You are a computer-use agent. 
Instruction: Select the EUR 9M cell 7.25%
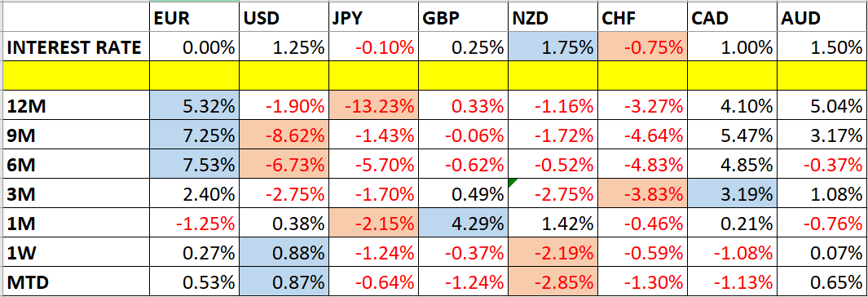point(194,135)
